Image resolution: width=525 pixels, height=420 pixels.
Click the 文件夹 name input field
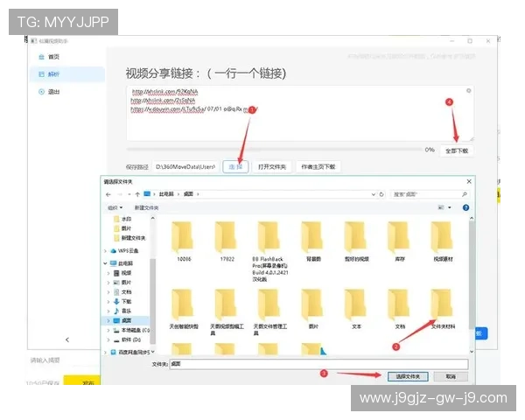pos(318,364)
